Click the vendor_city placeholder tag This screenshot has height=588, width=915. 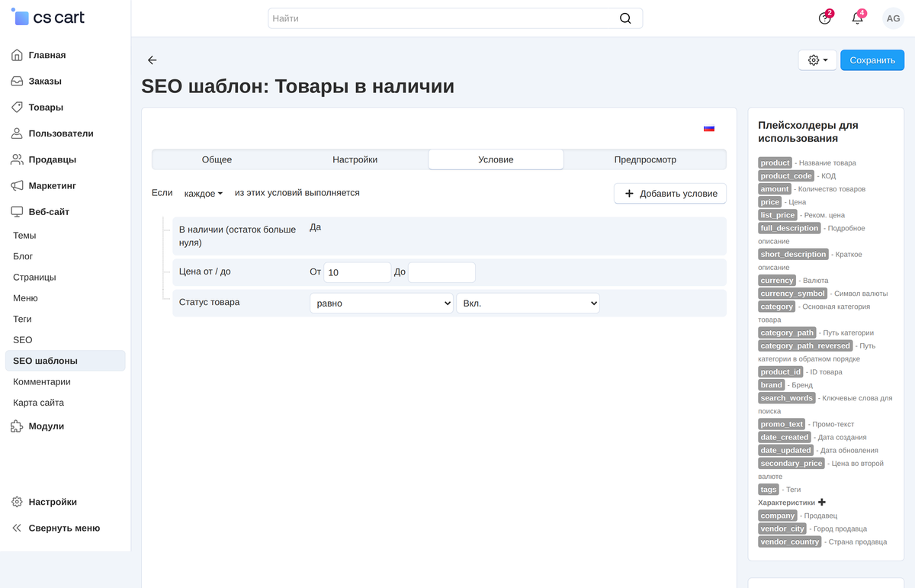(x=783, y=529)
